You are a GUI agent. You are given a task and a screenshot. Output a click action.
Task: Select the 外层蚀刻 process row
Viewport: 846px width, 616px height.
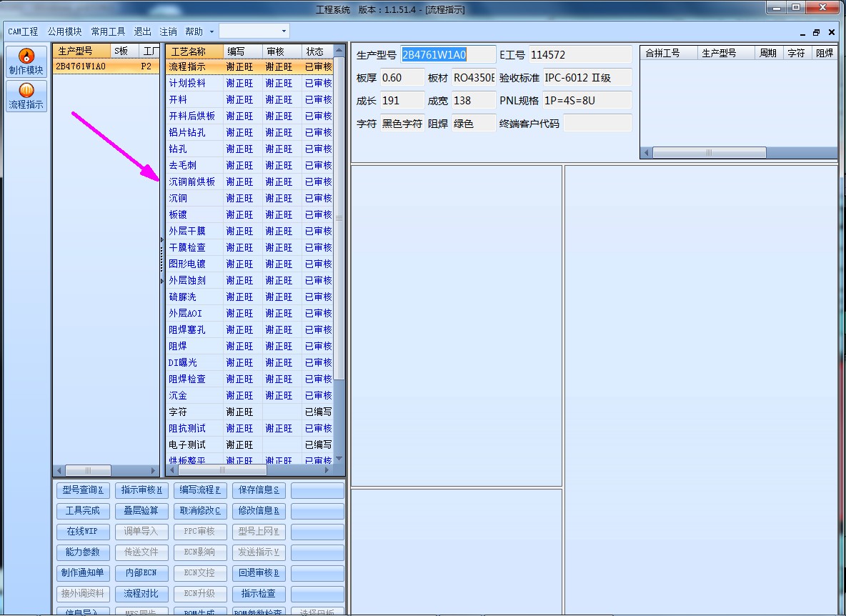[x=250, y=281]
